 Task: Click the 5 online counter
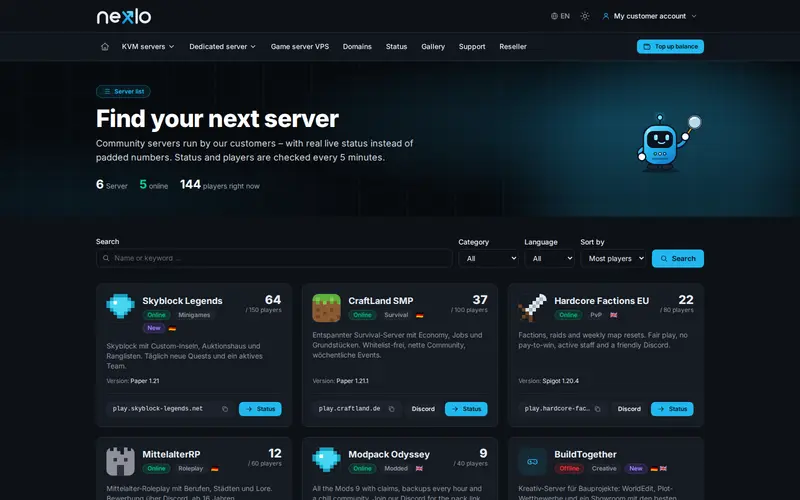[x=154, y=185]
